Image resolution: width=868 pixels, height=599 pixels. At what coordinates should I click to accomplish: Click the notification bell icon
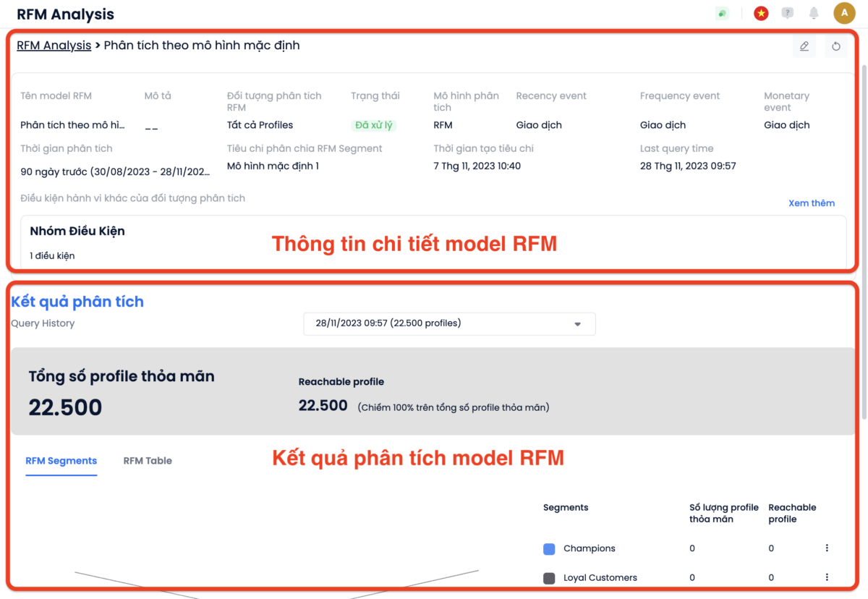(813, 12)
